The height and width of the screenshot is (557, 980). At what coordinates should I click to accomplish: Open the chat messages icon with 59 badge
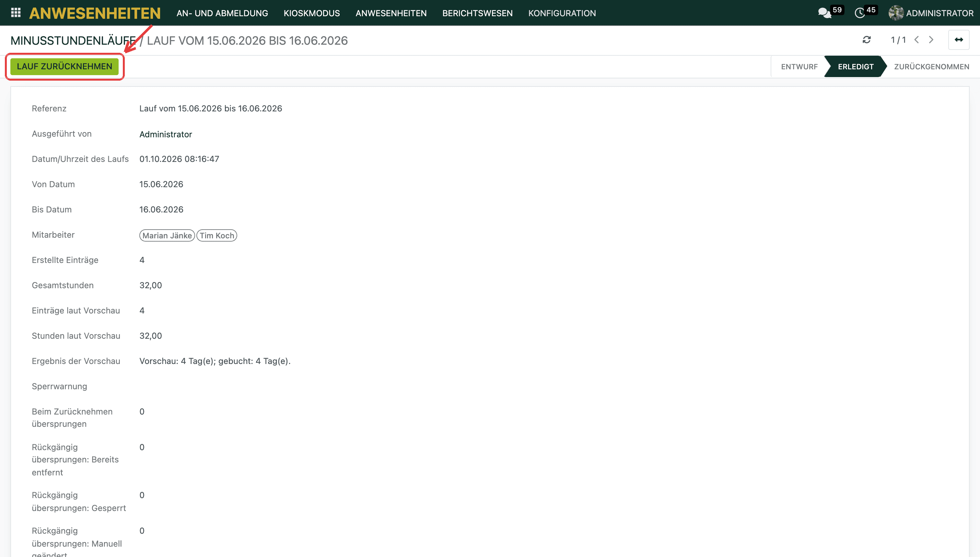[x=824, y=13]
